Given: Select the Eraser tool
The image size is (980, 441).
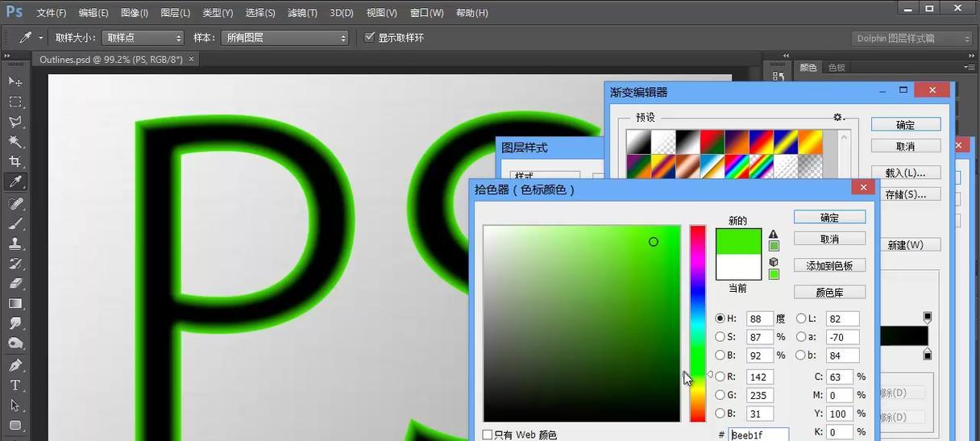Looking at the screenshot, I should pyautogui.click(x=15, y=284).
